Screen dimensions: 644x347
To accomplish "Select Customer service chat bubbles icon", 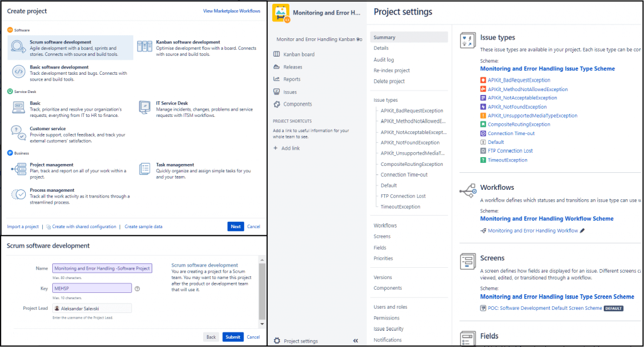I will tap(18, 133).
